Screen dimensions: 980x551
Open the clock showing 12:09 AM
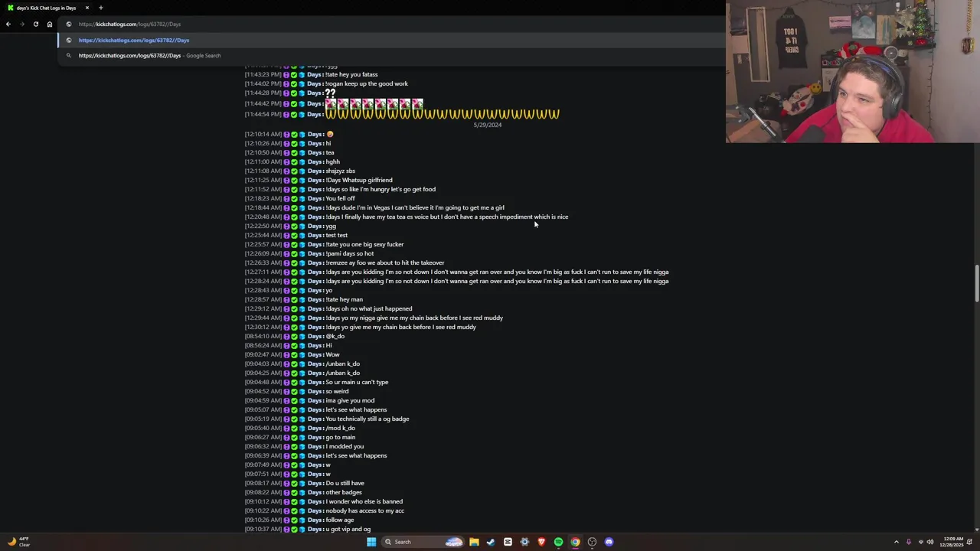(953, 542)
